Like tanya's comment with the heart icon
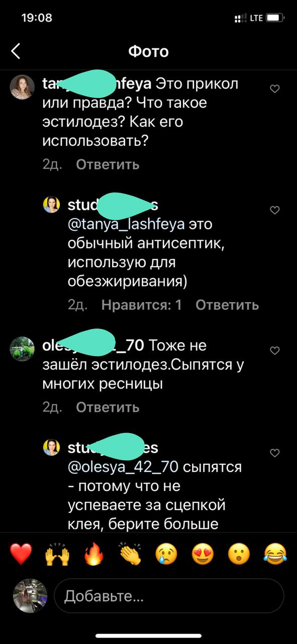This screenshot has height=644, width=297. click(275, 89)
